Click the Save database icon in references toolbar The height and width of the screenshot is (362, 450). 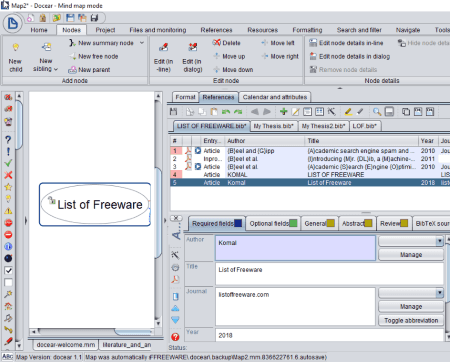173,112
